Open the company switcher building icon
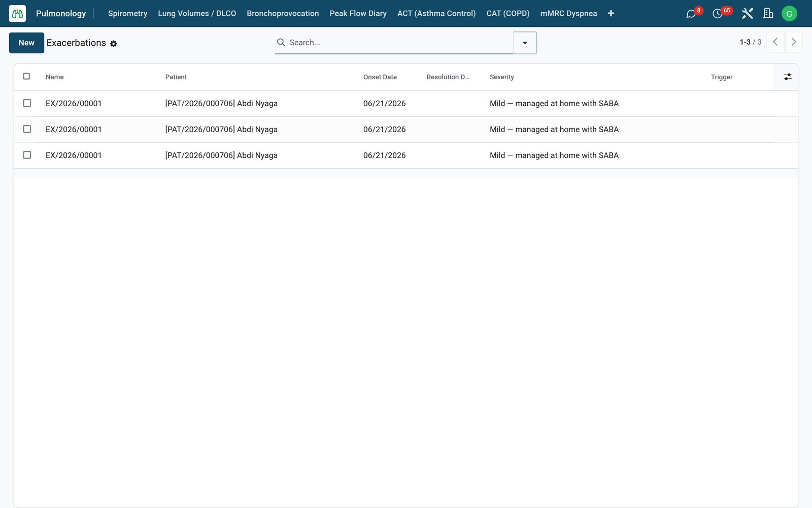The height and width of the screenshot is (508, 812). pyautogui.click(x=768, y=13)
